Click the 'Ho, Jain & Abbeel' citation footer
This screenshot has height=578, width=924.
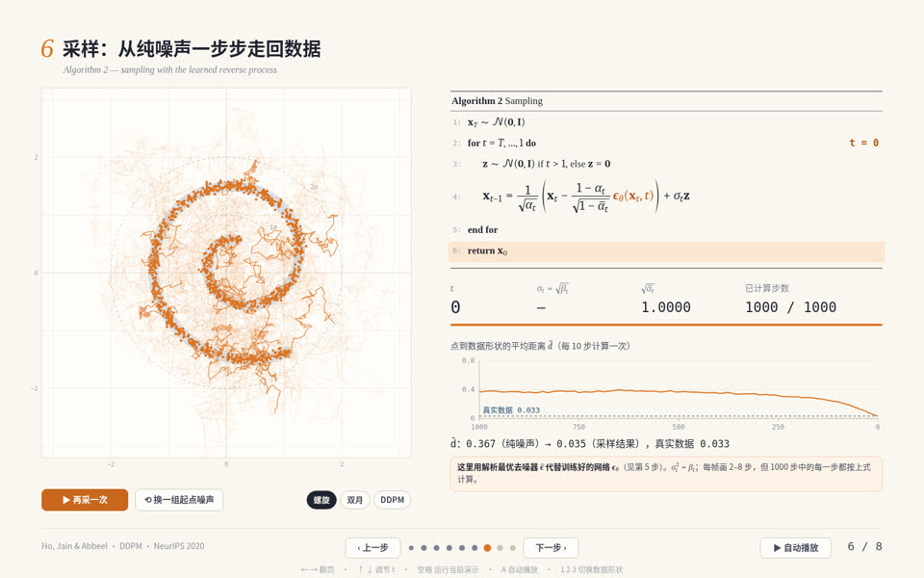[122, 546]
